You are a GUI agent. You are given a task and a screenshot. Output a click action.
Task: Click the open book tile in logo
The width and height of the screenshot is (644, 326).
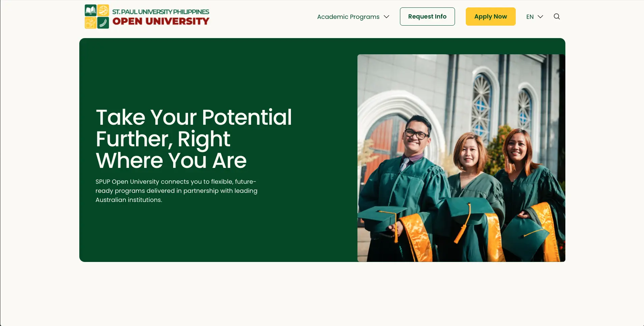(x=90, y=10)
